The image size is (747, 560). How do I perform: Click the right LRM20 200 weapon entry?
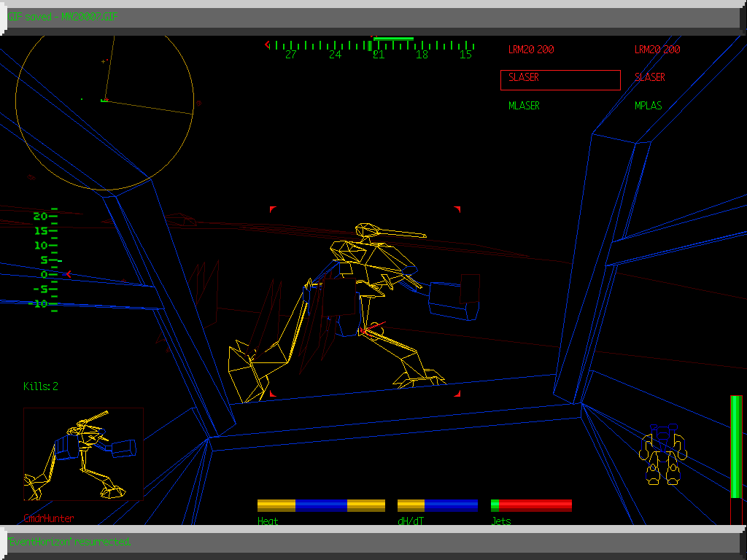tap(657, 50)
